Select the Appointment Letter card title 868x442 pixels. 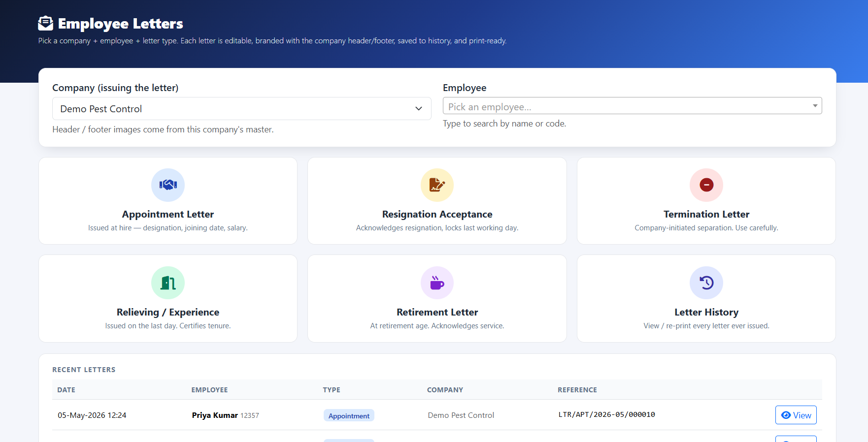pyautogui.click(x=168, y=214)
